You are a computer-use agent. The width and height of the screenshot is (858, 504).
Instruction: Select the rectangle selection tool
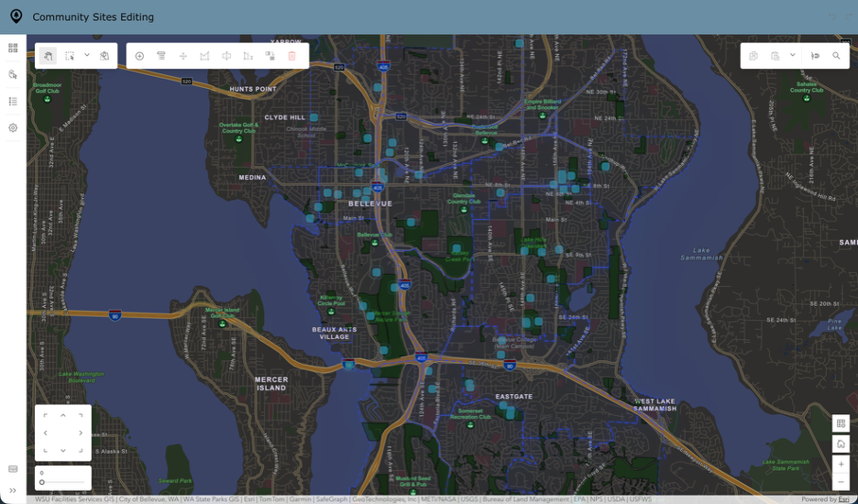coord(70,56)
